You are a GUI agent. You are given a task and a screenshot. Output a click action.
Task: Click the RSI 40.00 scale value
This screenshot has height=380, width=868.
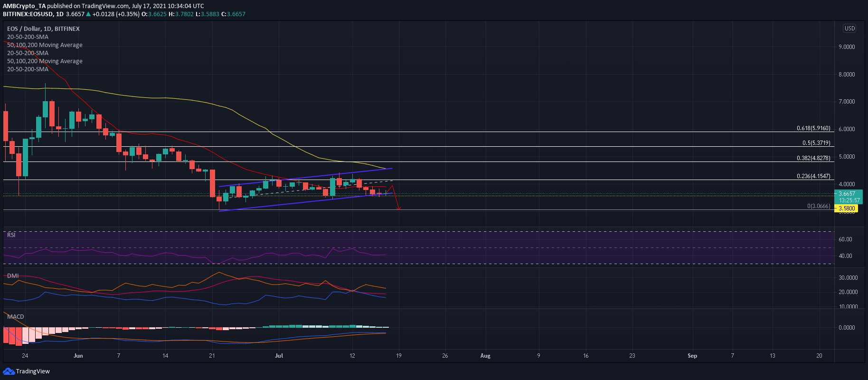[845, 256]
